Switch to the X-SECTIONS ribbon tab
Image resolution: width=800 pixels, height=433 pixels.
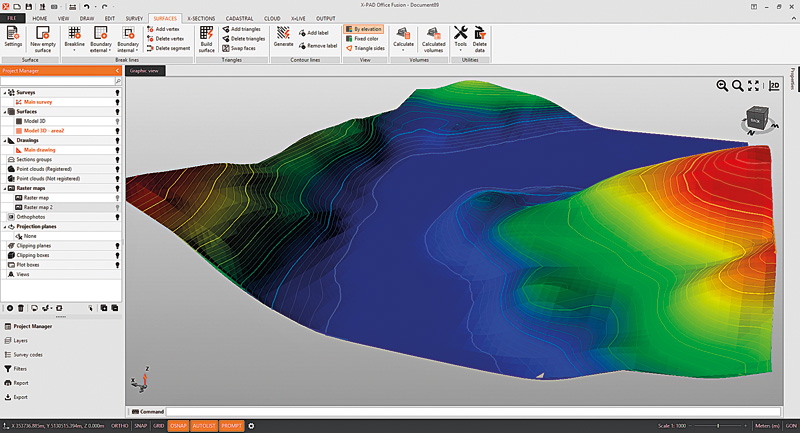200,18
